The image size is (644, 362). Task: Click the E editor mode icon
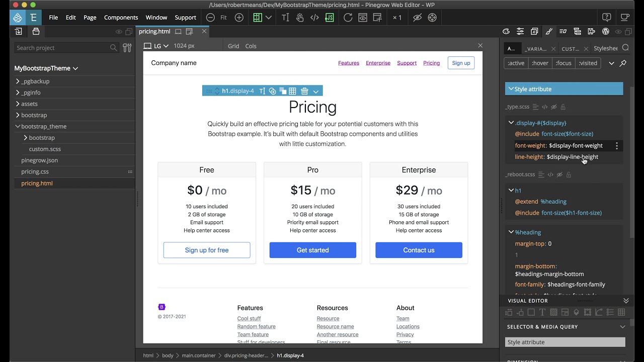pyautogui.click(x=33, y=17)
